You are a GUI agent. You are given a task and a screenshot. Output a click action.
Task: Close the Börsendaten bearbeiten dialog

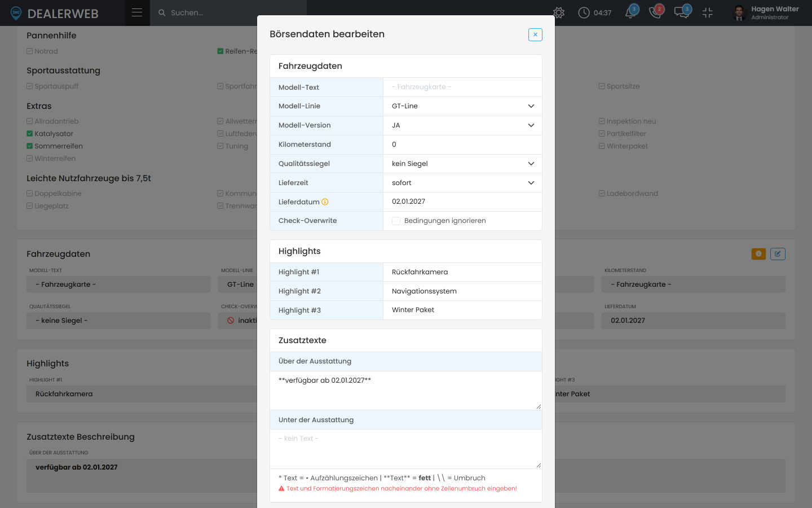[535, 34]
